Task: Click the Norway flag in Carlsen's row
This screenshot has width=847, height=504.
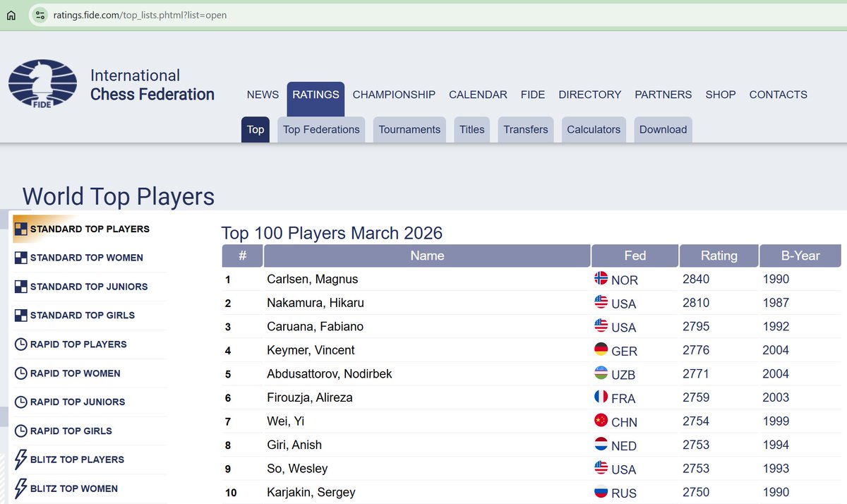Action: click(601, 278)
